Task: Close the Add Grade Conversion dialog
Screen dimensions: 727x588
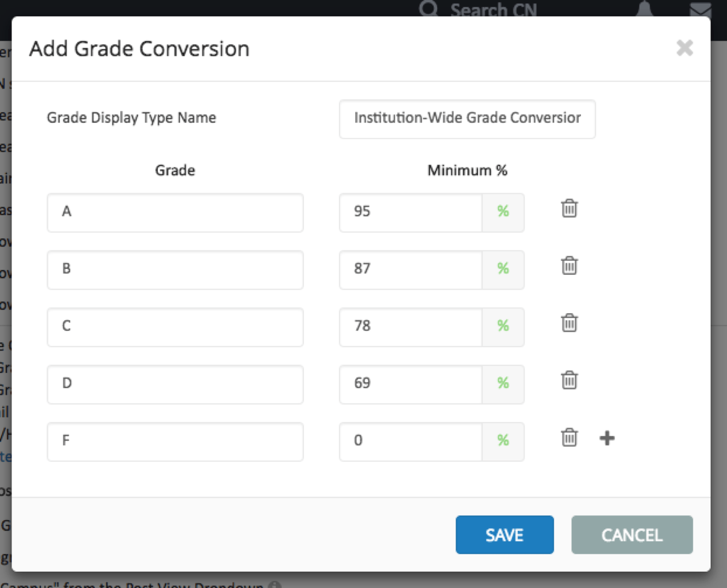Action: click(x=685, y=48)
